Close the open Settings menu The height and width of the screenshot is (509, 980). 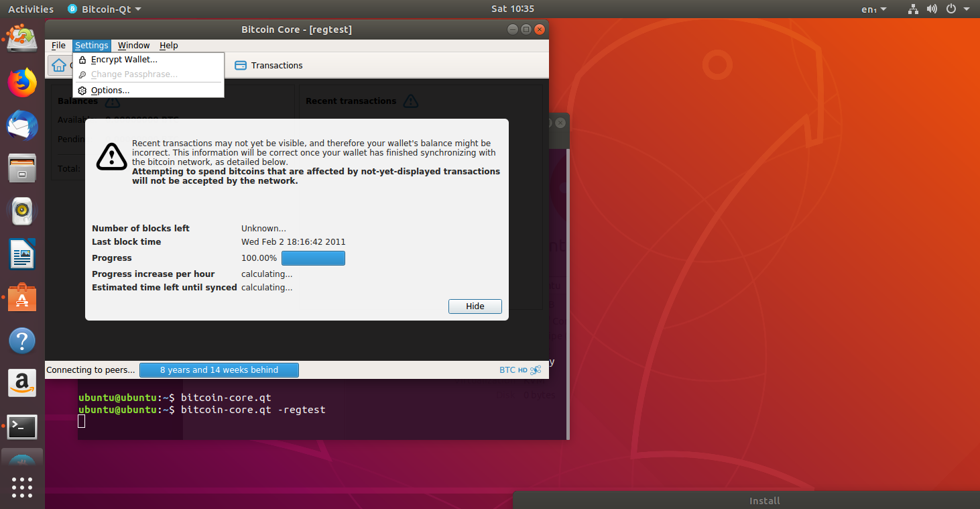coord(92,46)
